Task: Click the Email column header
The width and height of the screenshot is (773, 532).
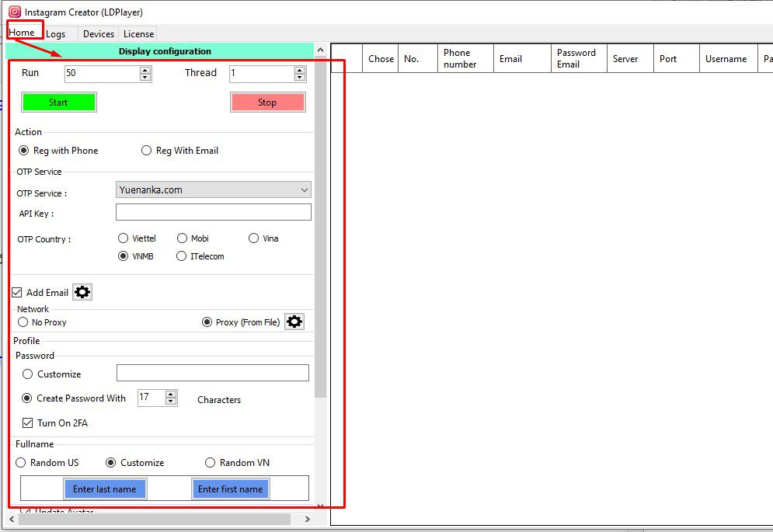Action: click(x=523, y=59)
